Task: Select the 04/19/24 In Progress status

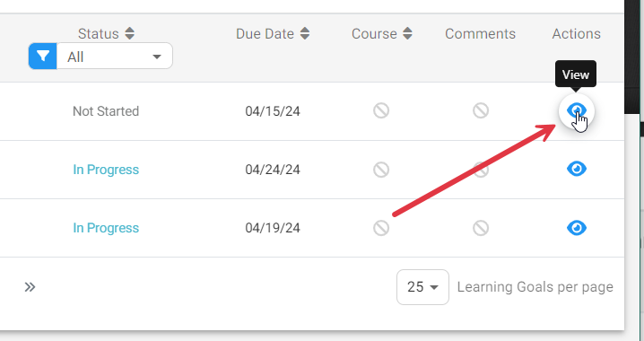Action: tap(106, 228)
